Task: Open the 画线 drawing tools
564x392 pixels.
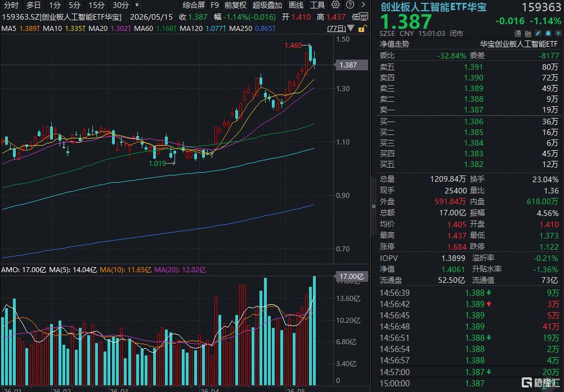Action: (x=296, y=5)
